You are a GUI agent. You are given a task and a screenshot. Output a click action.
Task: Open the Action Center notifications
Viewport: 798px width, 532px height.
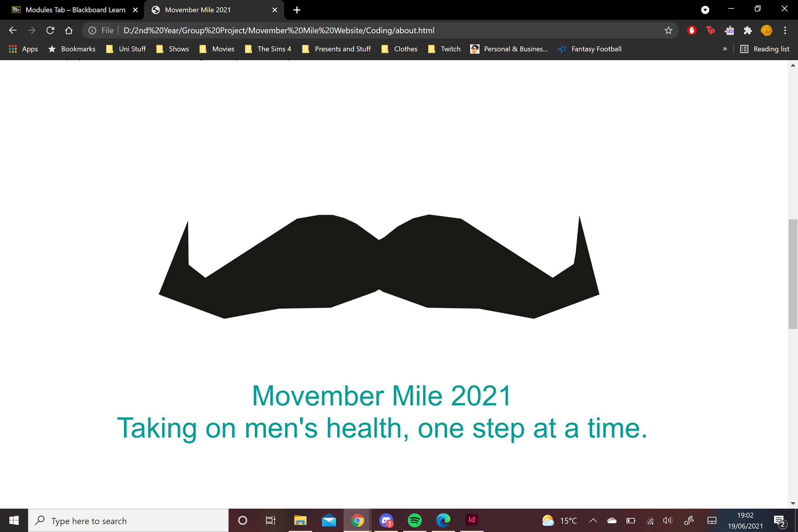click(781, 521)
